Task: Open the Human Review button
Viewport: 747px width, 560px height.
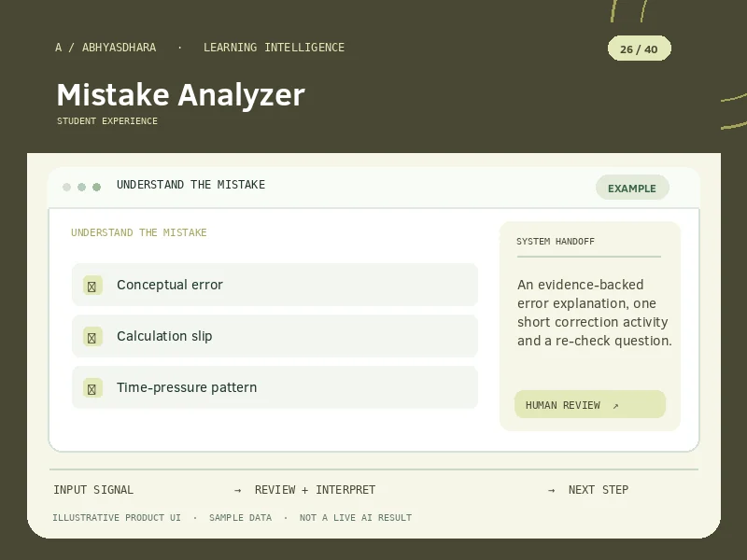Action: (x=590, y=405)
